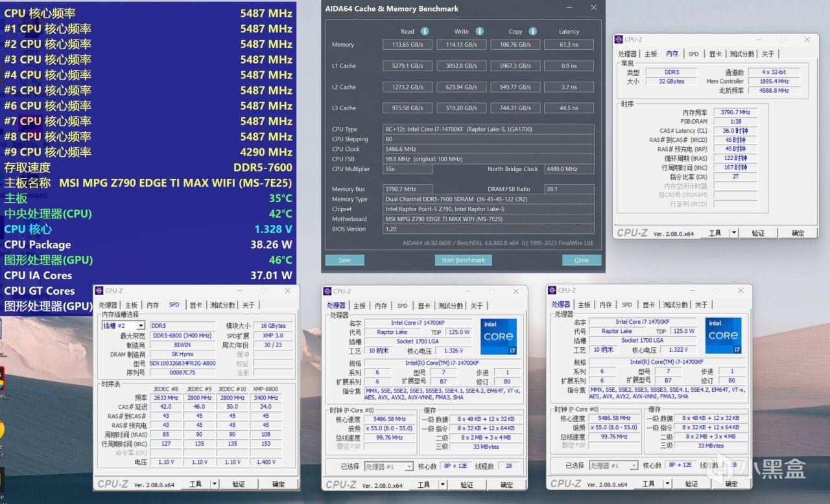Click 确定 in the 1.326 V CPU-Z window
The height and width of the screenshot is (504, 830).
tap(506, 485)
